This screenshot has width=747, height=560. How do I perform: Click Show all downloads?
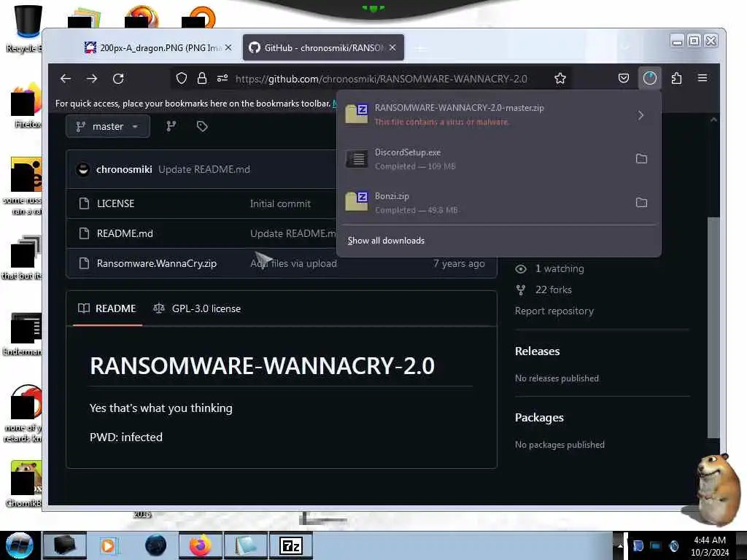(386, 241)
